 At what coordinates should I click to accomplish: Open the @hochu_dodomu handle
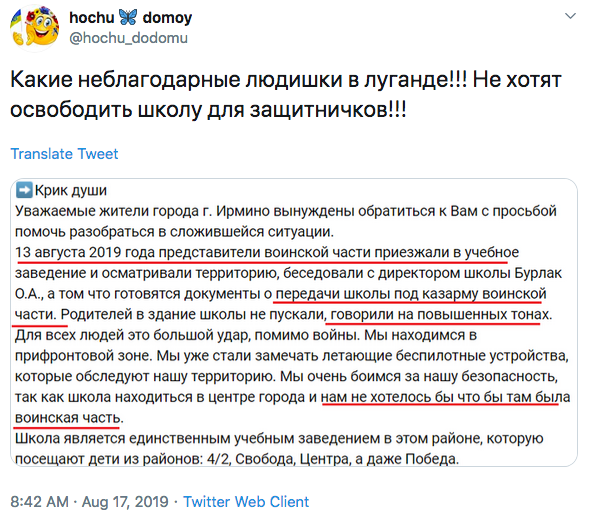[128, 38]
